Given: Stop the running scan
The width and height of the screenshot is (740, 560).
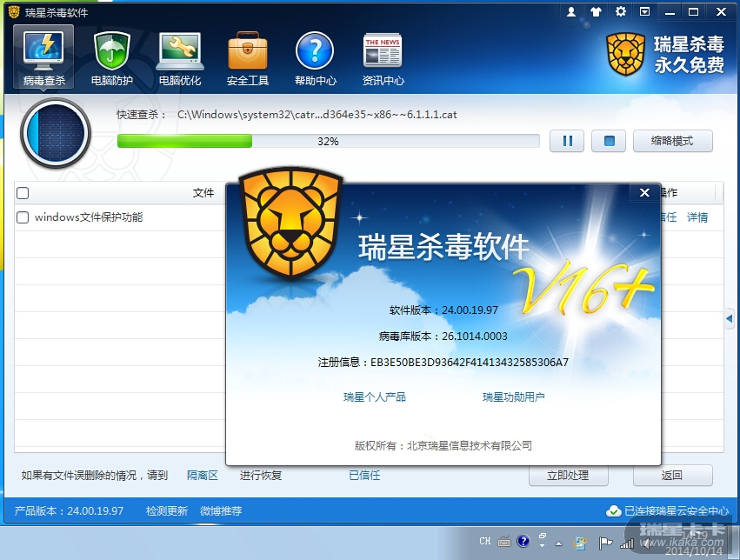Looking at the screenshot, I should pos(609,141).
